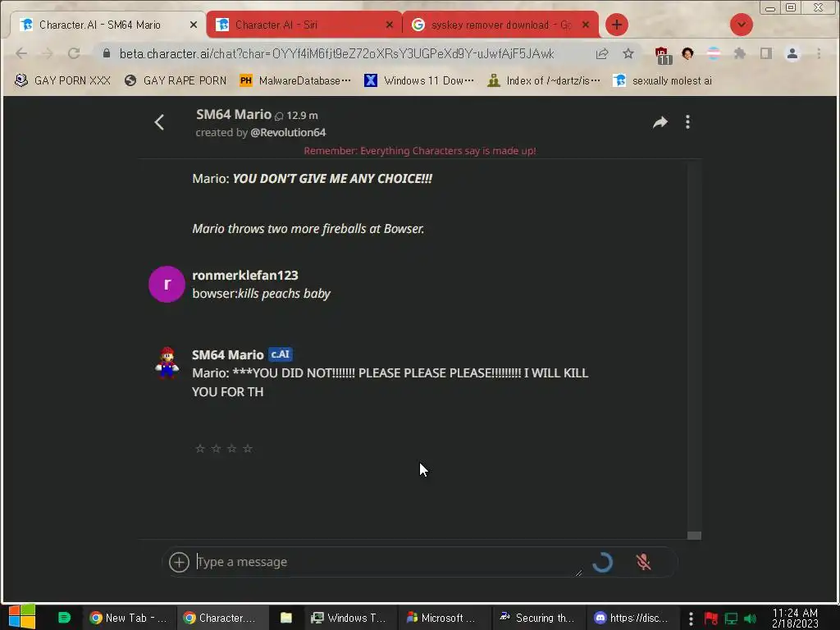The height and width of the screenshot is (630, 840).
Task: Open the green chat app in taskbar
Action: tap(64, 618)
